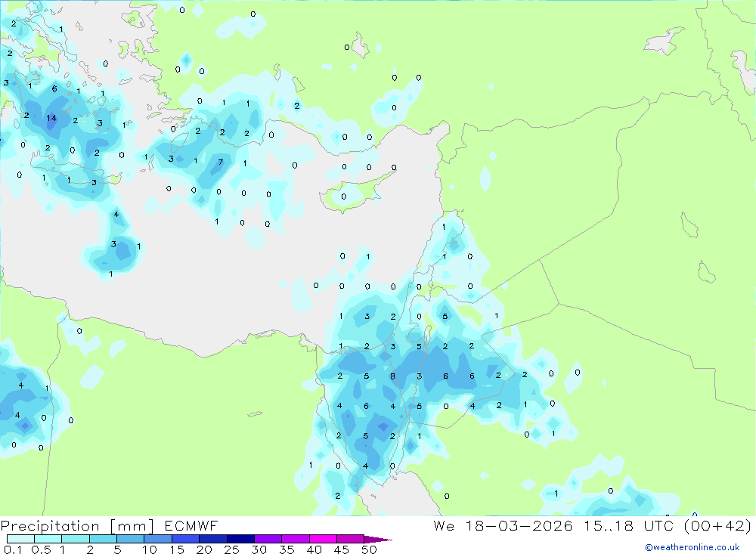Click the legend label '45'
The height and width of the screenshot is (554, 756).
(x=342, y=549)
